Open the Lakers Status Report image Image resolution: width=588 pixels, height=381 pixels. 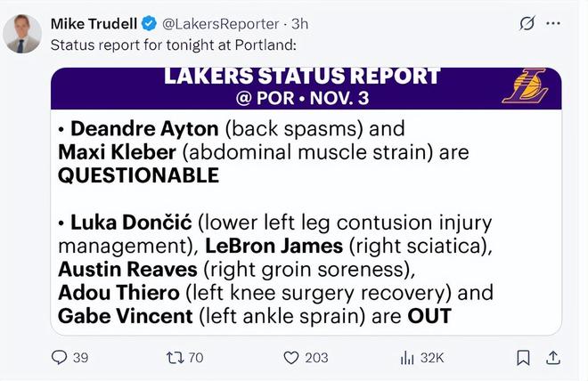pyautogui.click(x=306, y=223)
